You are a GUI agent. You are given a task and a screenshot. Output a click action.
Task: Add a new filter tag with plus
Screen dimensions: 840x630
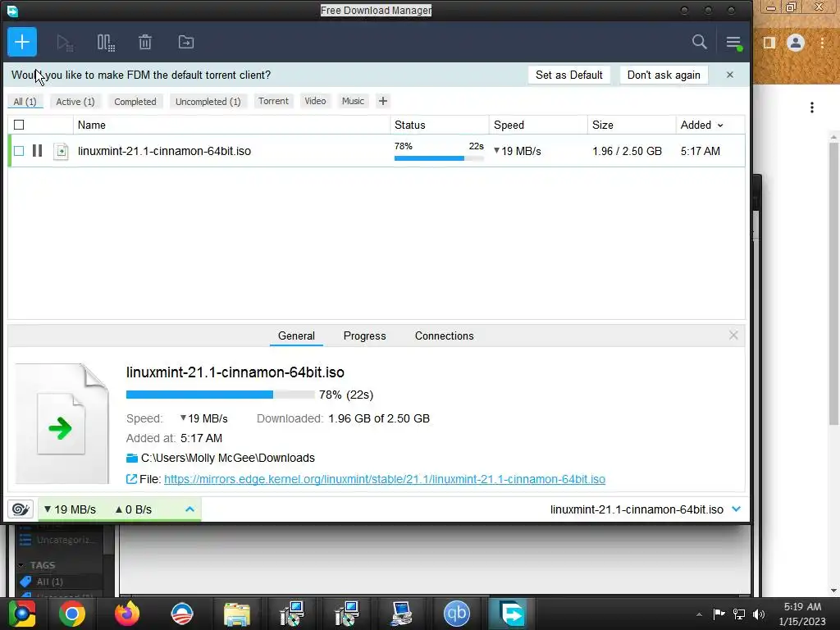383,101
